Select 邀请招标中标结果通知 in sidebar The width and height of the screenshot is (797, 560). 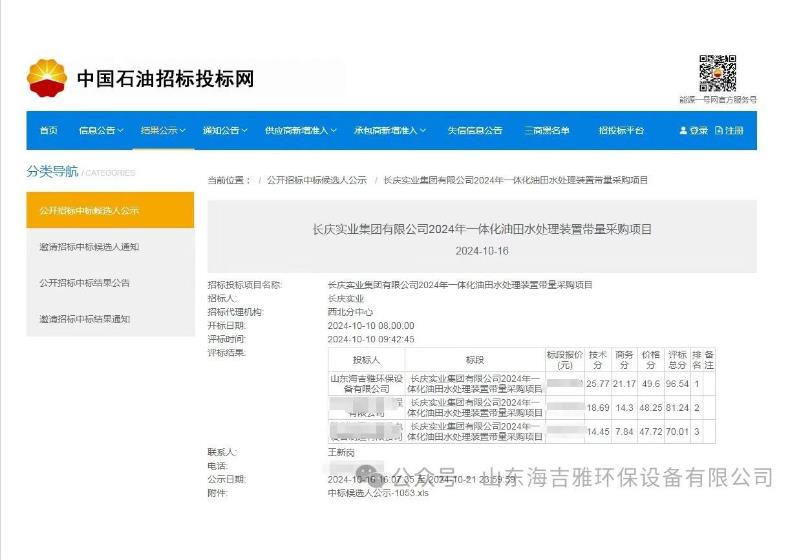coord(85,319)
